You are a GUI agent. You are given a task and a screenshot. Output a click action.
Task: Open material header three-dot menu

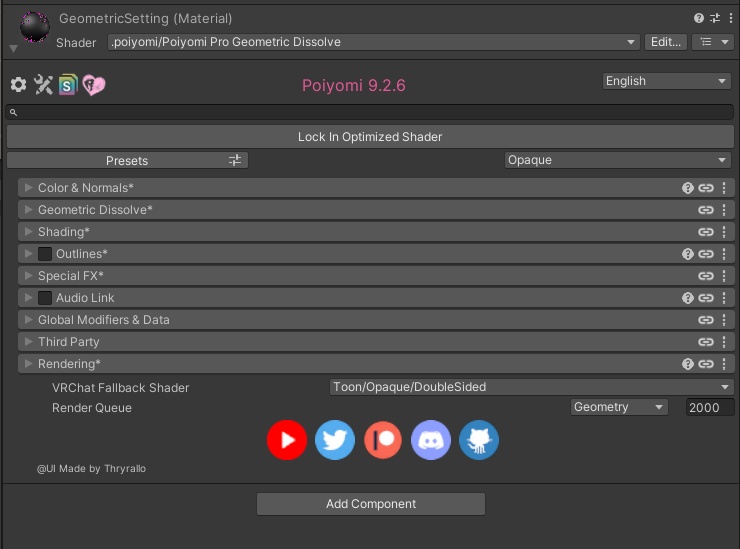[731, 18]
